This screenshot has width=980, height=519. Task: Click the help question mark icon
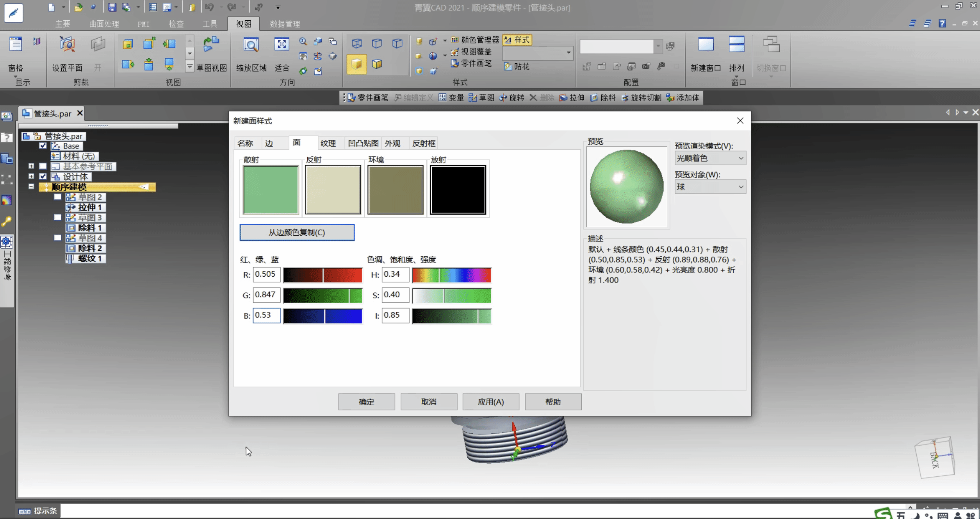tap(942, 23)
